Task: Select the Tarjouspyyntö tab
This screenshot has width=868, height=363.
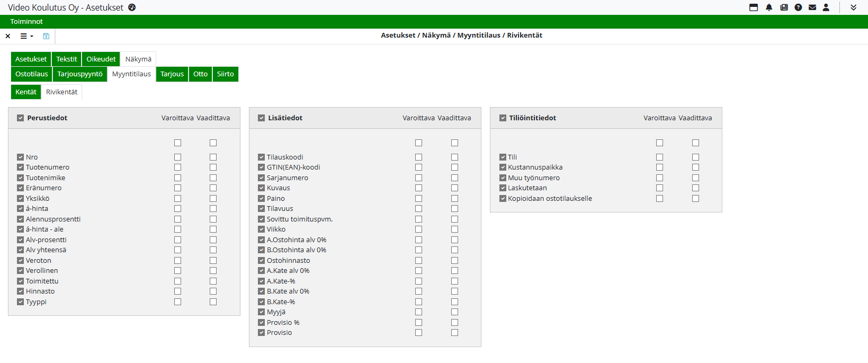Action: point(80,74)
